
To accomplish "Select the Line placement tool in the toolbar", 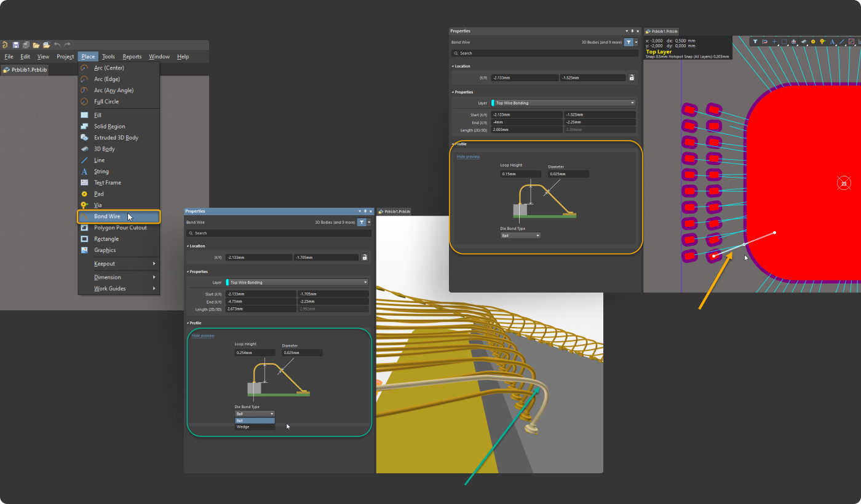I will (x=841, y=42).
